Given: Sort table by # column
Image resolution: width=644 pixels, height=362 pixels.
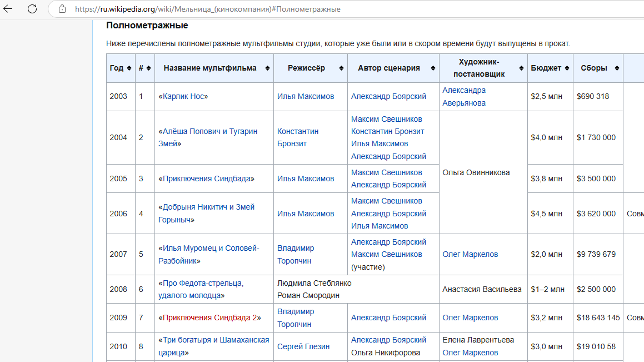Looking at the screenshot, I should 149,68.
